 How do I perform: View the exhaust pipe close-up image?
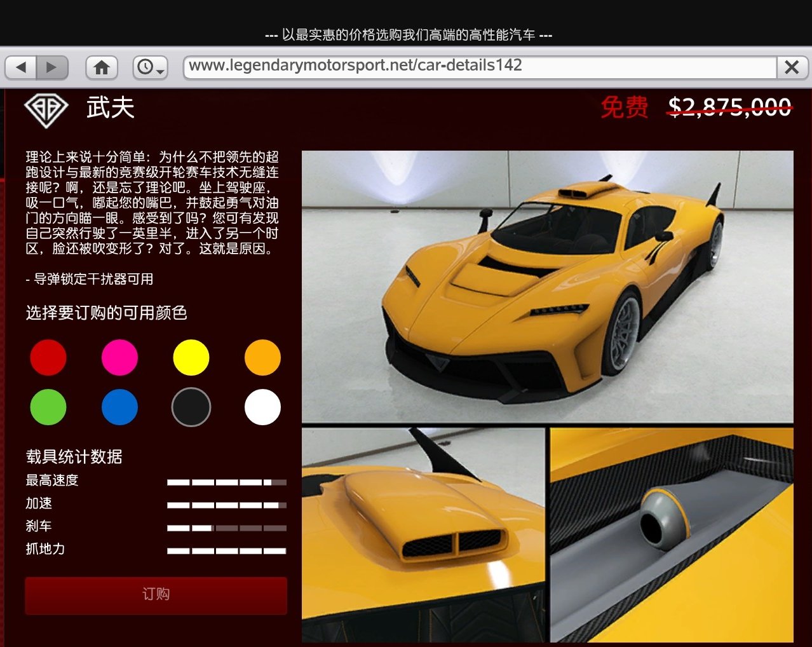pos(672,535)
